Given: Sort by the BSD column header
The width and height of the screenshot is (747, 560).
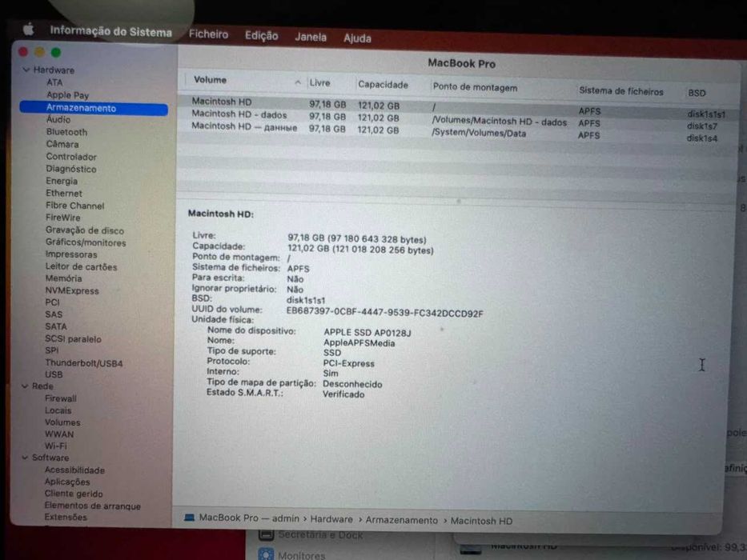Looking at the screenshot, I should (x=697, y=93).
